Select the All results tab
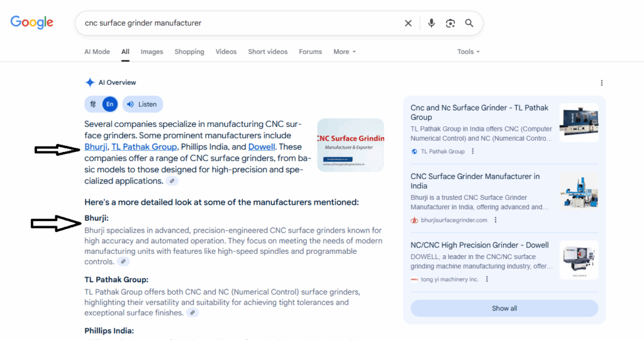Image resolution: width=644 pixels, height=340 pixels. [x=125, y=52]
